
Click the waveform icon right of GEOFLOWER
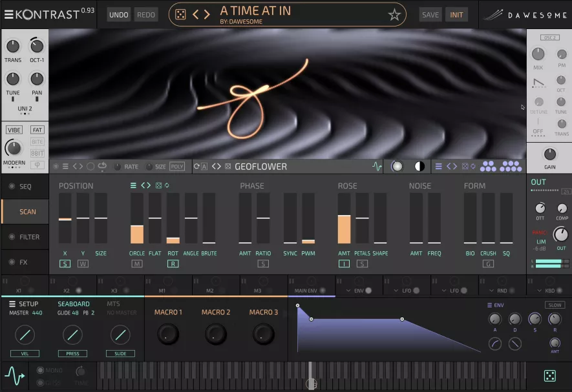point(377,167)
